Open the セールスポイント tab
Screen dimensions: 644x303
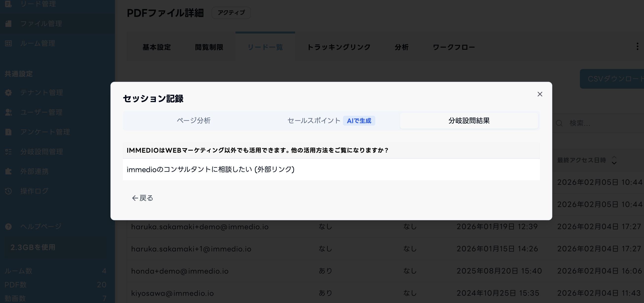[314, 121]
